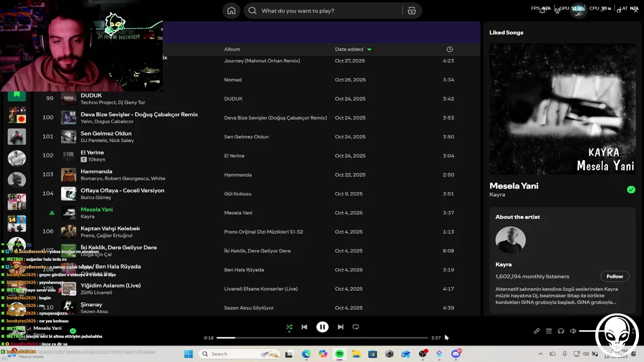Viewport: 644px width, 362px height.
Task: Click Hammanda album thumbnail
Action: point(68,174)
